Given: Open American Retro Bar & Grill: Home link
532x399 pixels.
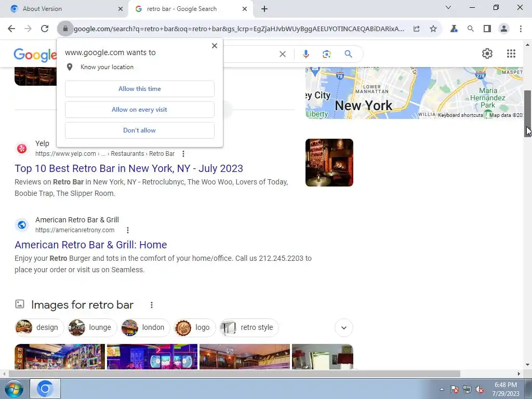Looking at the screenshot, I should point(90,245).
